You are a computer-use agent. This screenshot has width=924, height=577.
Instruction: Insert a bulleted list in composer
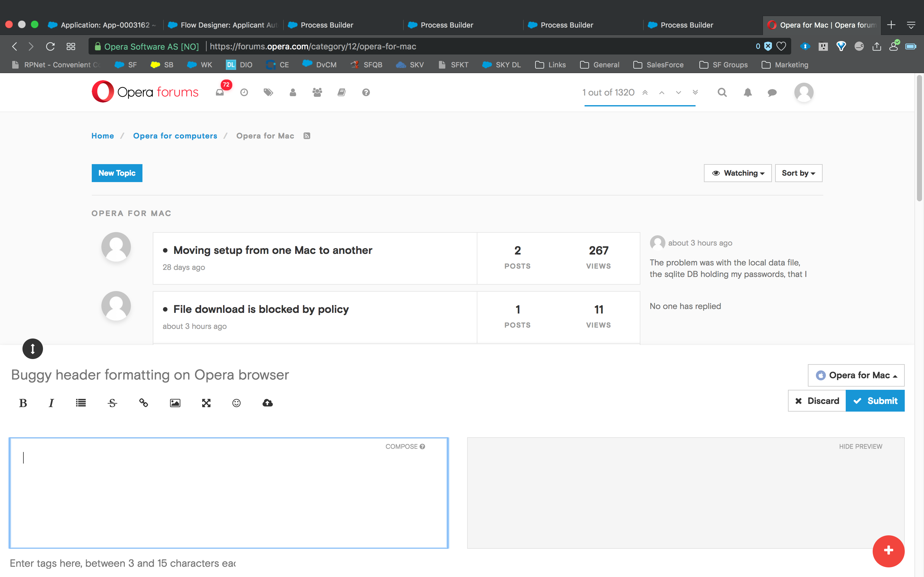point(81,403)
